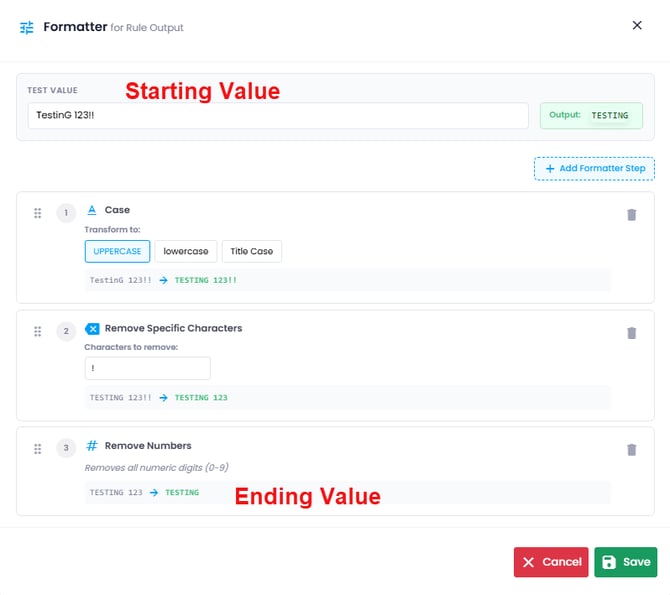Screen dimensions: 670x595
Task: Click the drag handle for step 3
Action: click(37, 449)
